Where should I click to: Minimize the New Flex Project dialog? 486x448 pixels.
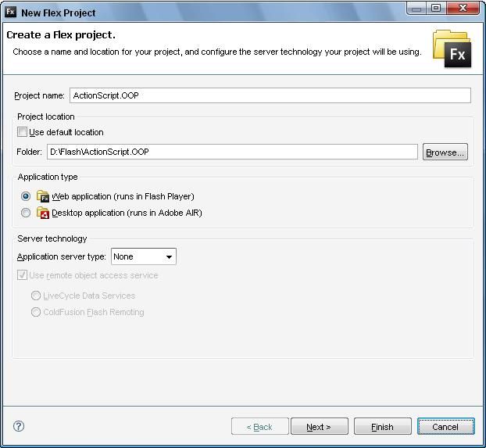pyautogui.click(x=416, y=9)
